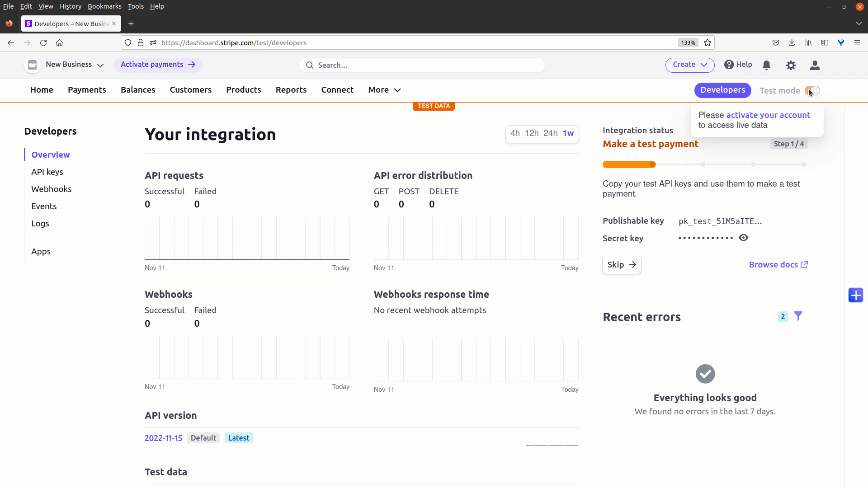The width and height of the screenshot is (868, 488).
Task: Open the Tools menu
Action: 136,6
